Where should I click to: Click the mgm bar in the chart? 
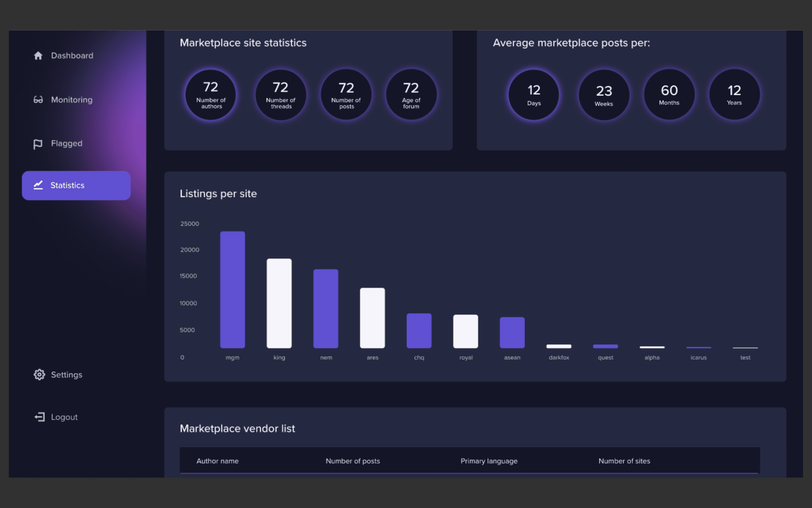[x=232, y=290]
